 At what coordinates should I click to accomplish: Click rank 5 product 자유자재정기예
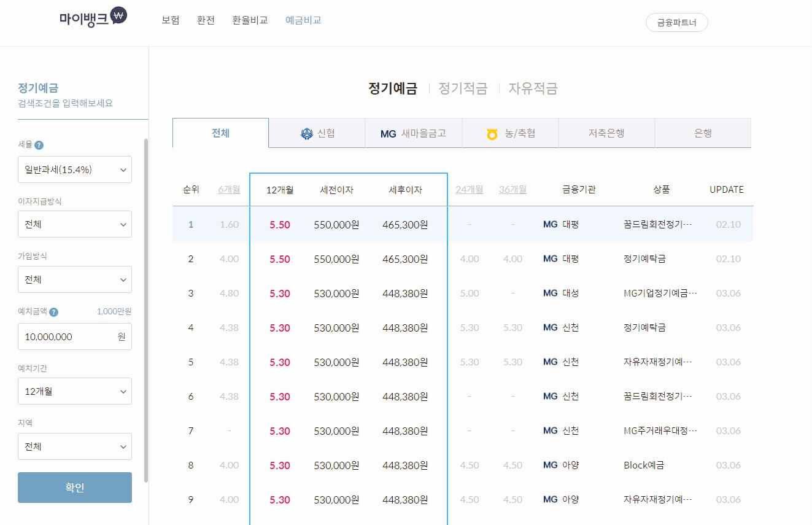tap(657, 362)
